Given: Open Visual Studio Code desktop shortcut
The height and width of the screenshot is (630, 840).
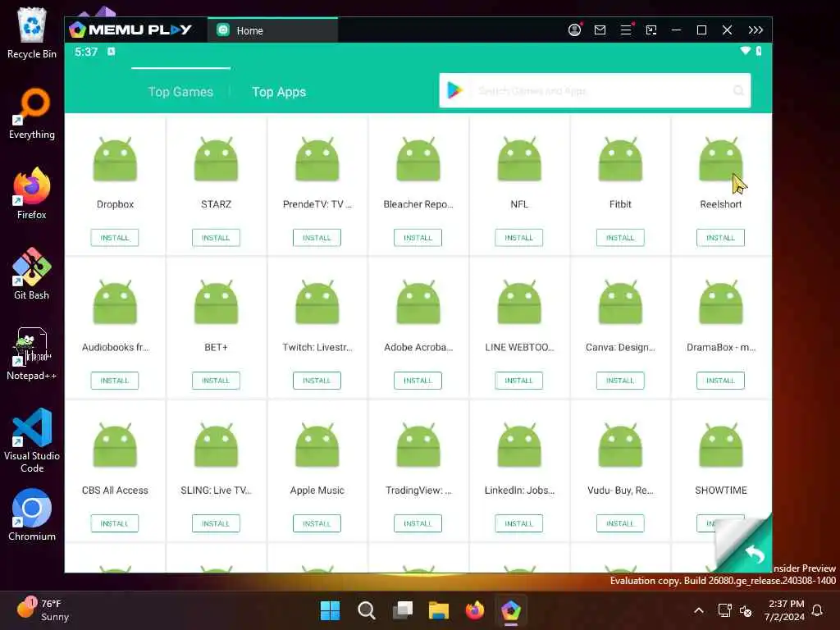Looking at the screenshot, I should pyautogui.click(x=32, y=441).
